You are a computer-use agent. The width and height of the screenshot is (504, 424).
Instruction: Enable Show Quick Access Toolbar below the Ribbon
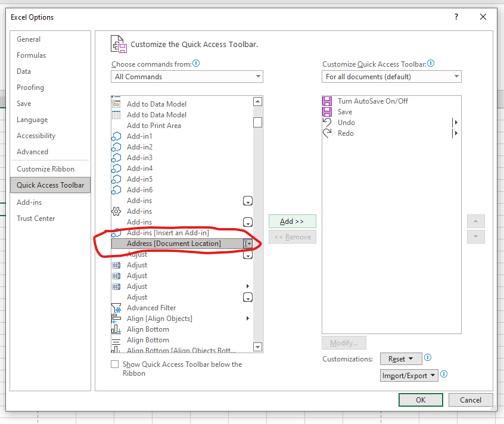coord(114,364)
